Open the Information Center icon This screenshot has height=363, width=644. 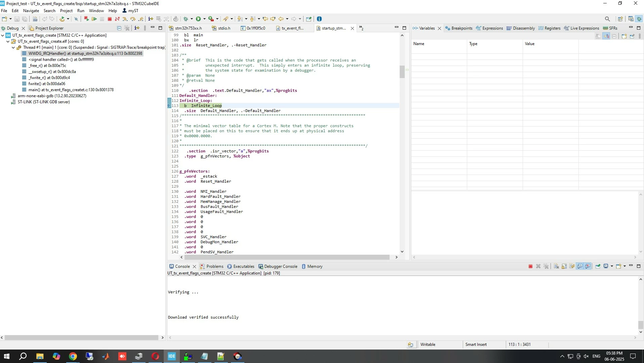[x=319, y=19]
